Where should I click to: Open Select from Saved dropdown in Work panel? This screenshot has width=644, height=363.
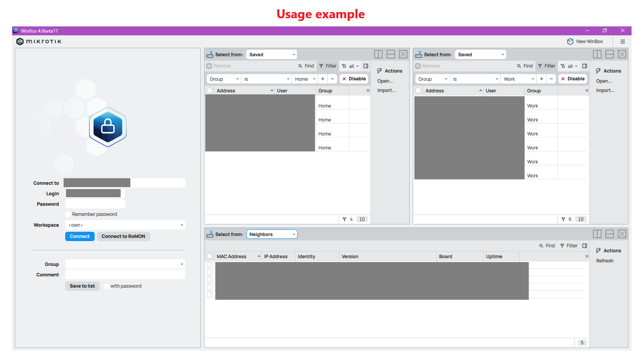[480, 54]
